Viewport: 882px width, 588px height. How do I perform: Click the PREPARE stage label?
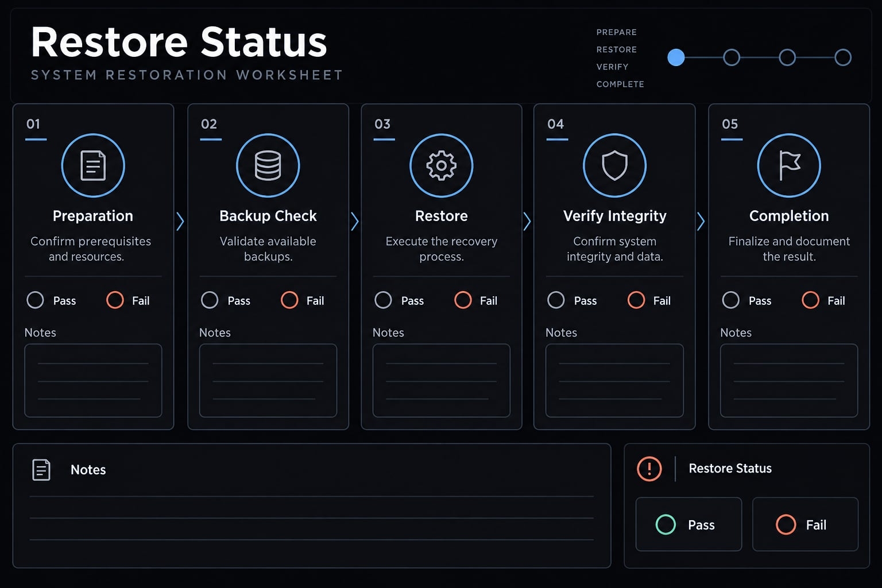pos(616,32)
